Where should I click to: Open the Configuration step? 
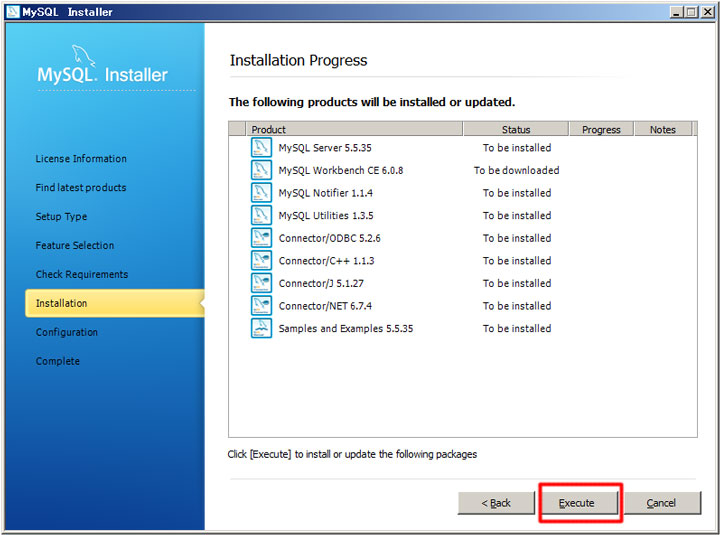67,332
